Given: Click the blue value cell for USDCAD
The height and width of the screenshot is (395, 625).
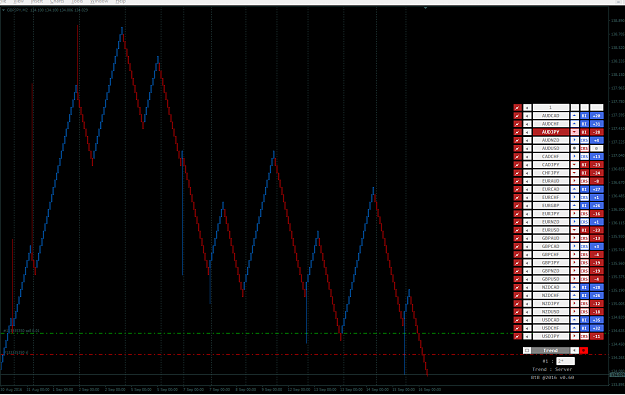Looking at the screenshot, I should pyautogui.click(x=597, y=320).
